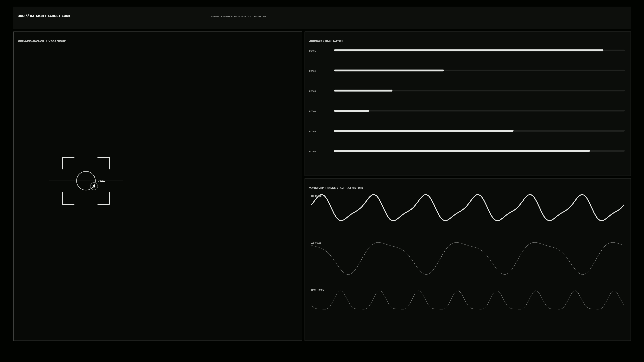Click the OFF-AXIS ANCHOR / VEGA SIGHT heading
644x362 pixels.
42,41
